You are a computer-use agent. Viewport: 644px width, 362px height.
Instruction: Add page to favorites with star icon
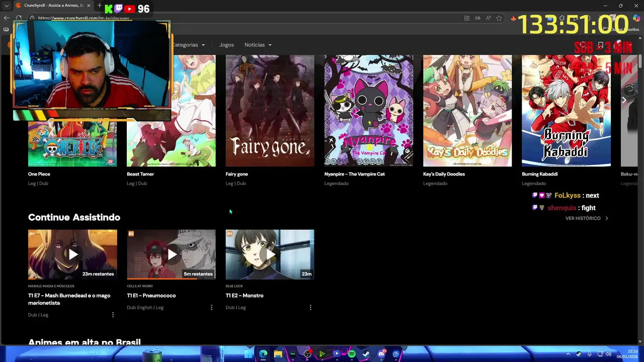499,18
